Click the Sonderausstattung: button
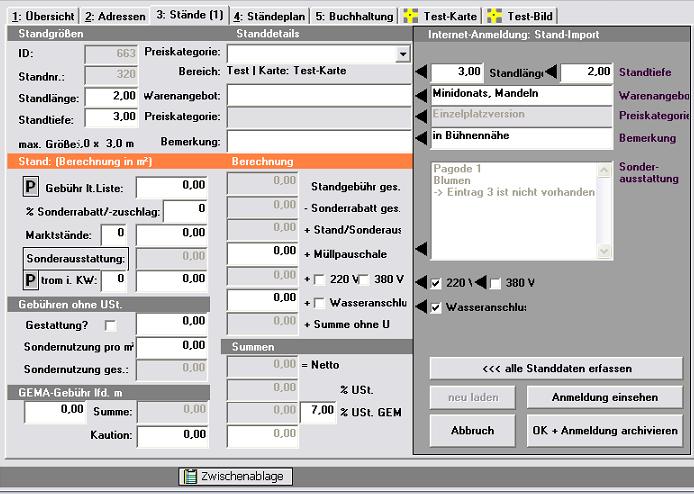 [76, 259]
